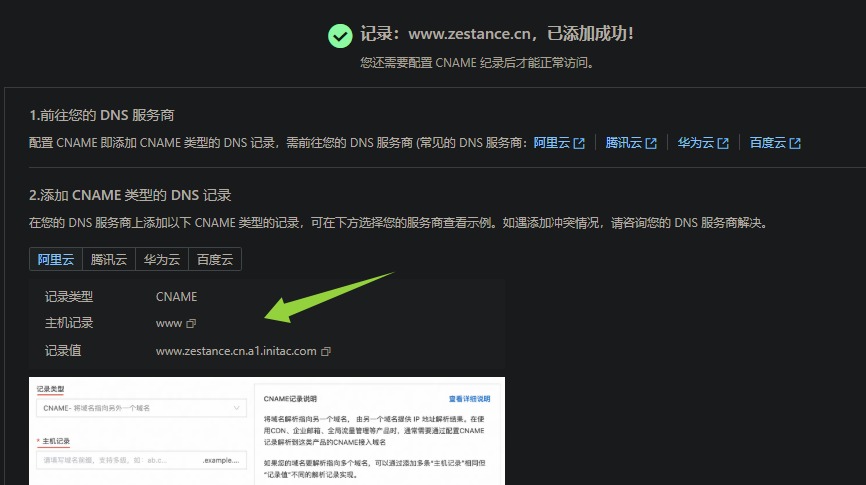Select the 阿里云 example tab

tap(56, 259)
